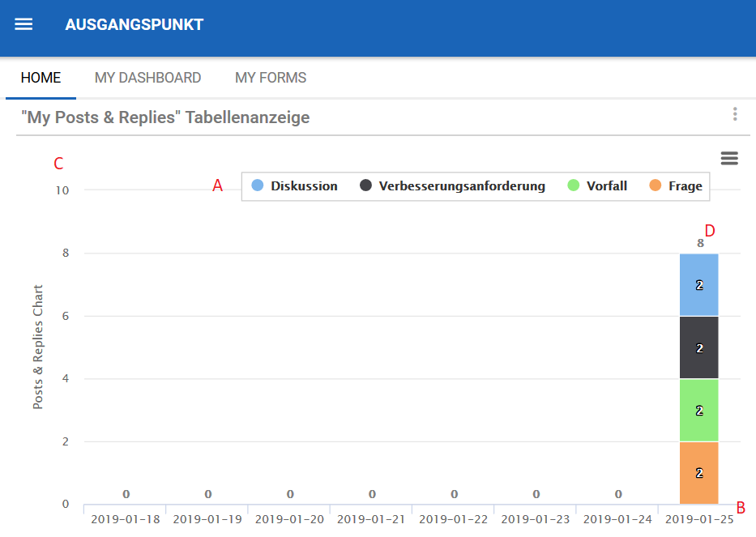Click the AUSGANGSPUNKT header title
Image resolution: width=756 pixels, height=537 pixels.
(x=135, y=25)
